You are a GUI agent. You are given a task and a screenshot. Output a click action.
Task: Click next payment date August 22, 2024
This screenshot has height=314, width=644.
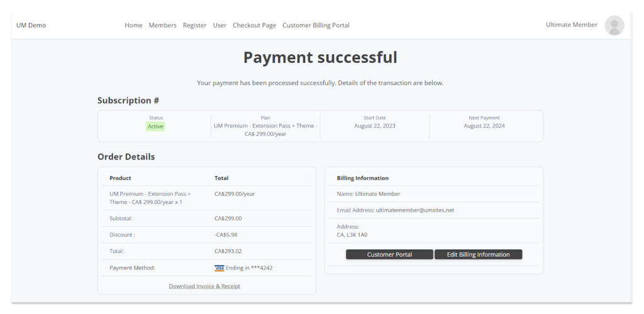484,126
